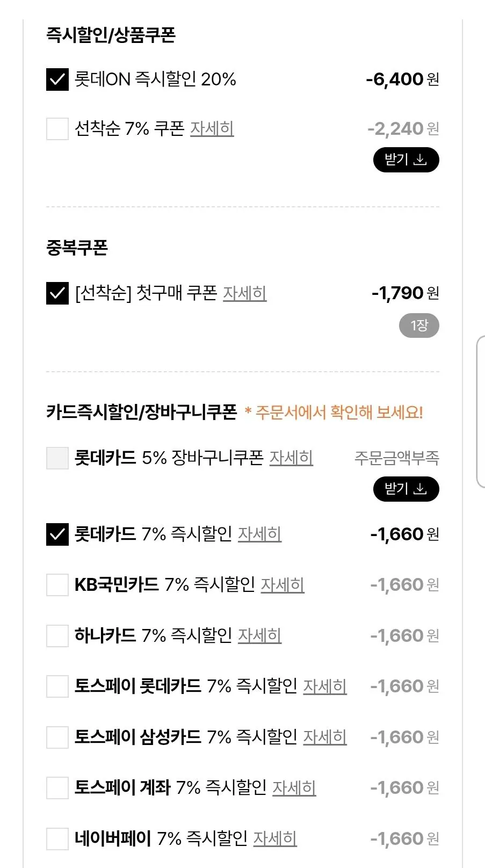Open 자세히 for 롯데카드 5% 장바구니쿠폰
This screenshot has height=868, width=485.
(291, 458)
